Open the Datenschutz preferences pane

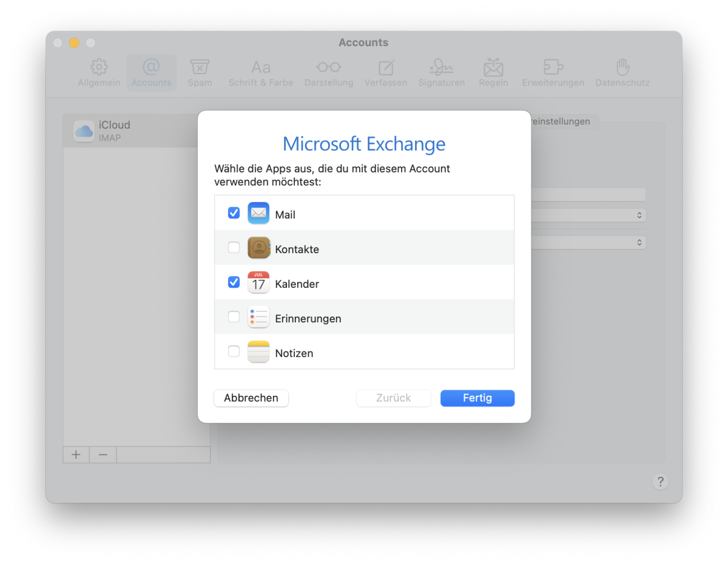click(x=622, y=73)
